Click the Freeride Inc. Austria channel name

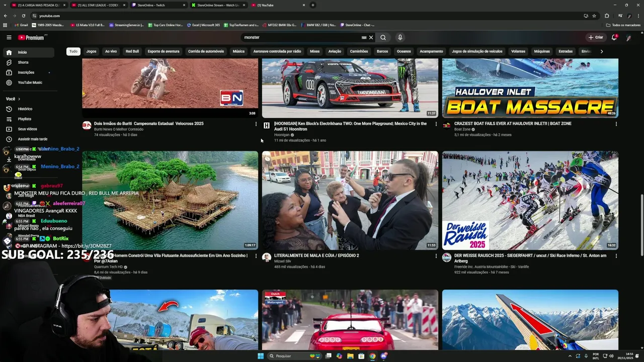[x=492, y=267]
